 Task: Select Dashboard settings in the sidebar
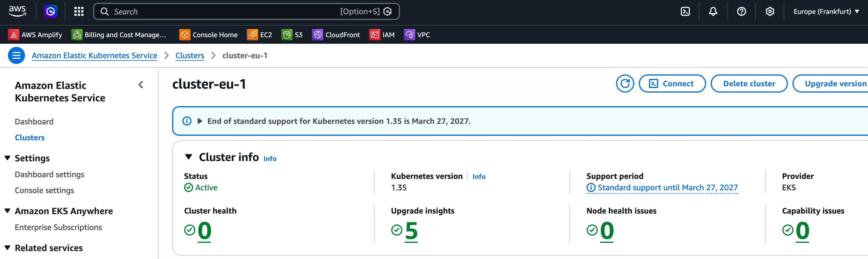49,174
